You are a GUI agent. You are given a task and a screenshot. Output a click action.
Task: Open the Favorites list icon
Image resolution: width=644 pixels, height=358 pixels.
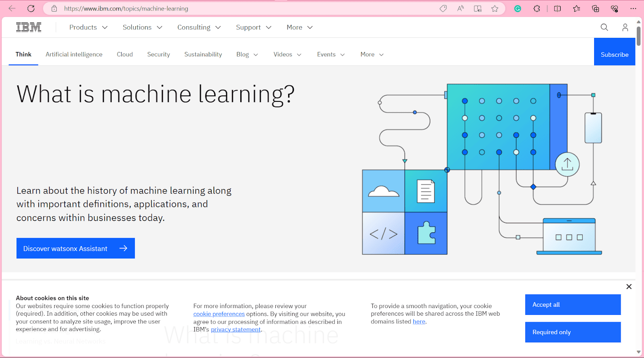(576, 8)
